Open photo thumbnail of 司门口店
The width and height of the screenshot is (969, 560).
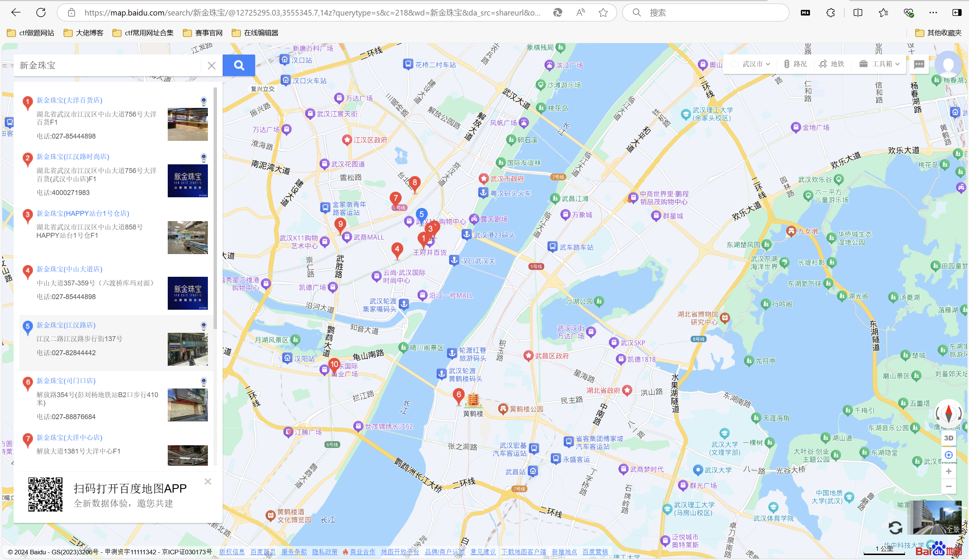(188, 405)
